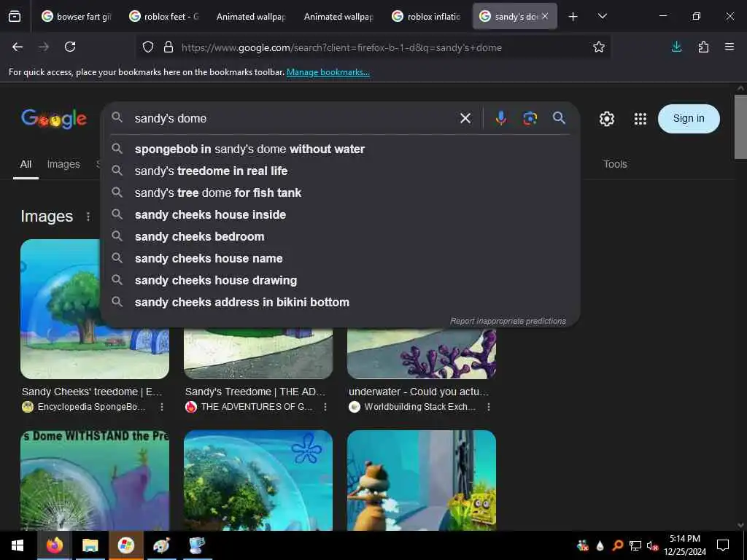
Task: Open options for THE ADVENTURES OF G result
Action: (x=325, y=407)
